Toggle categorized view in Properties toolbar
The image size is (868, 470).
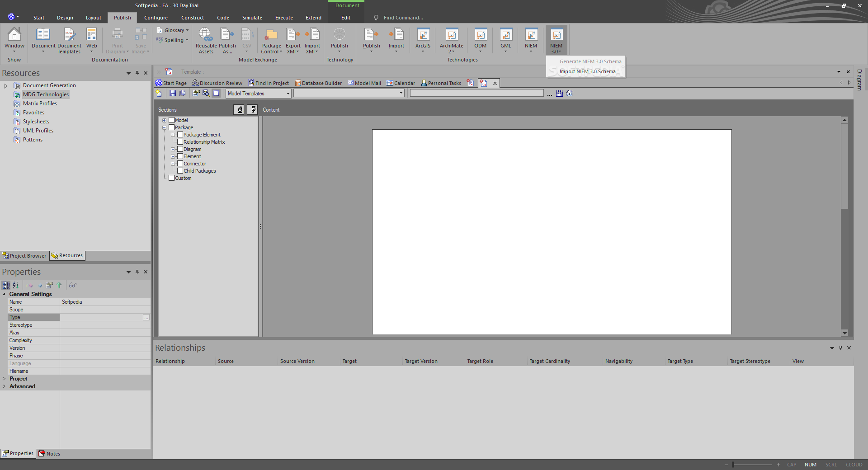click(6, 285)
